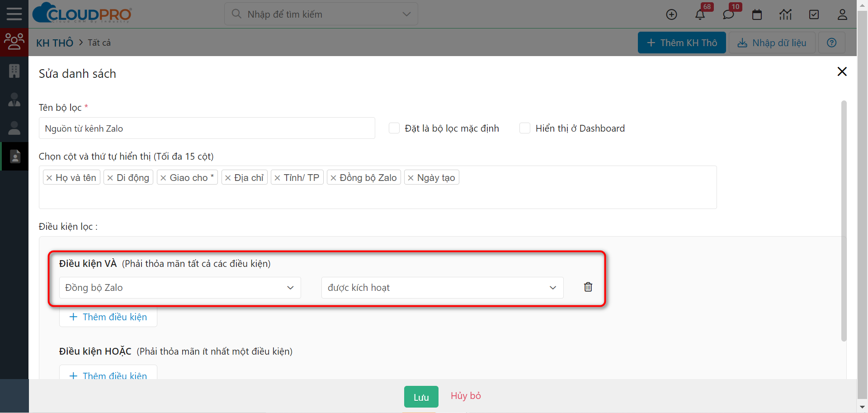The height and width of the screenshot is (413, 868).
Task: Open the single person sidebar icon
Action: pyautogui.click(x=14, y=128)
